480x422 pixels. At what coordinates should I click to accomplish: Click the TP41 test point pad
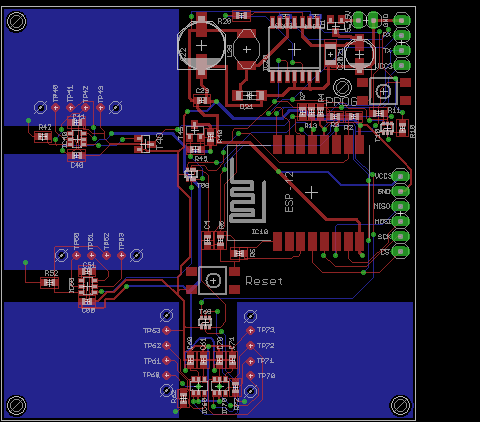[x=70, y=108]
